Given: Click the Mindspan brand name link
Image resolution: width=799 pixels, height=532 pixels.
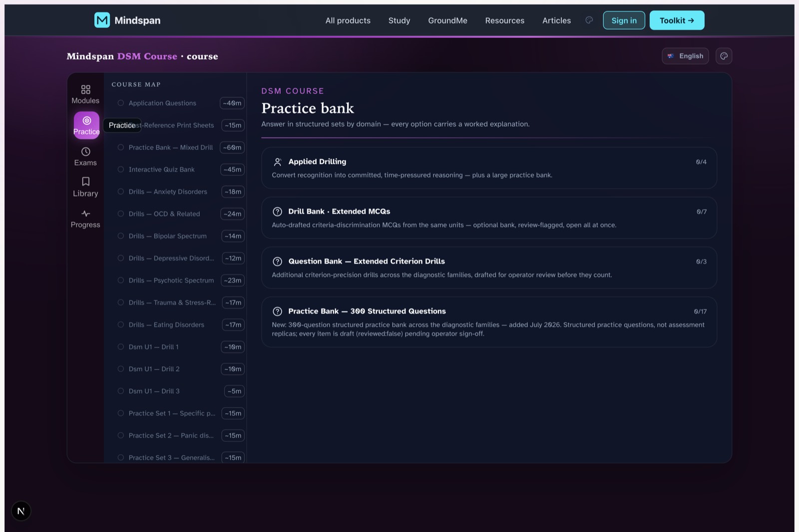Looking at the screenshot, I should tap(137, 20).
